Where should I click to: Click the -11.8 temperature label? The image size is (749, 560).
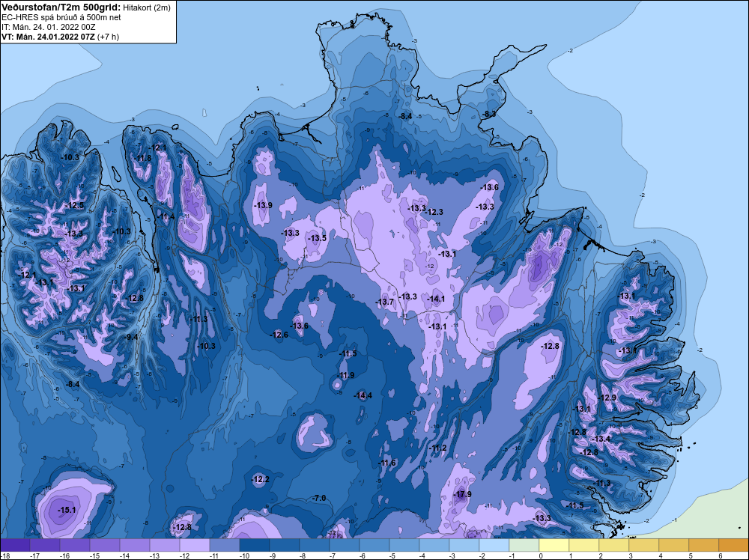pyautogui.click(x=142, y=158)
